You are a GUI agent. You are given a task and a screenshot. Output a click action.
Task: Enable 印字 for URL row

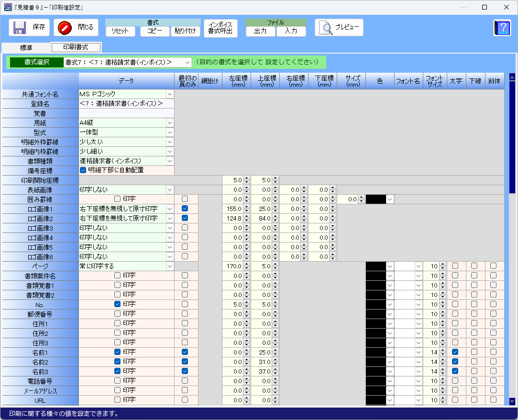(117, 400)
